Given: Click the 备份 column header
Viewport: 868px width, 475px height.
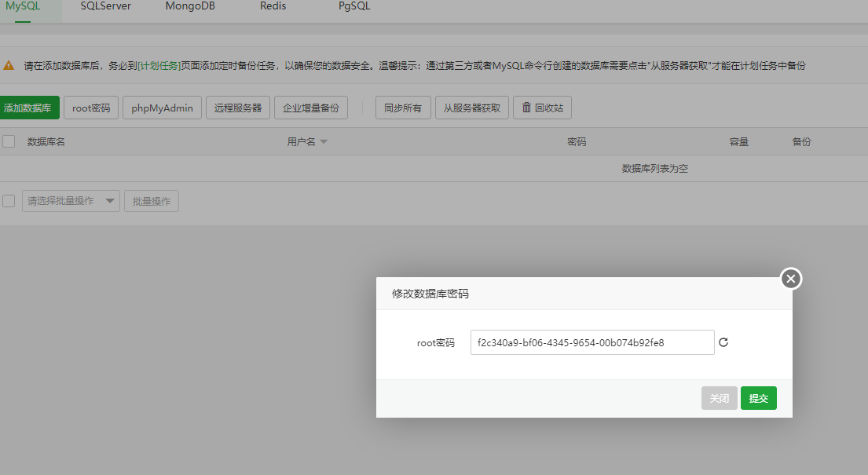Looking at the screenshot, I should pos(801,142).
